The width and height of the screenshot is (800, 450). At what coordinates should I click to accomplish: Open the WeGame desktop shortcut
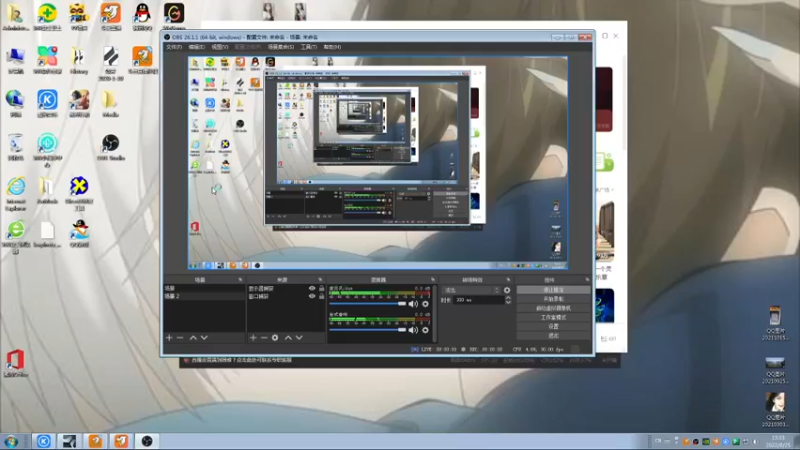[174, 17]
